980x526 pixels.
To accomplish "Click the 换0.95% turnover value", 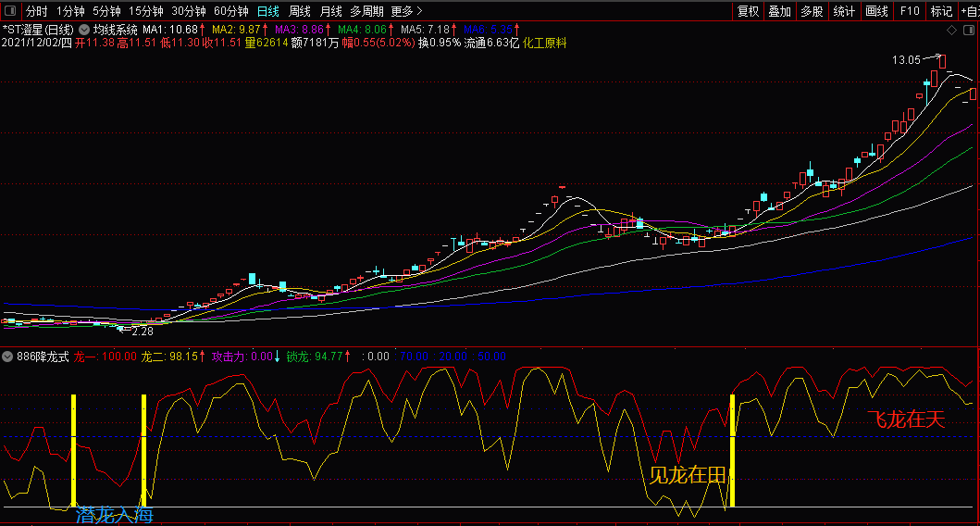I will (x=440, y=43).
